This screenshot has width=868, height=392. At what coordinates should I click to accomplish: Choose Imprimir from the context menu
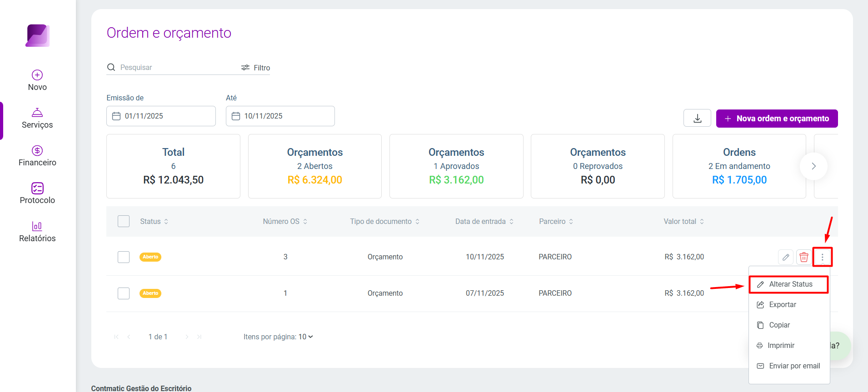point(789,346)
